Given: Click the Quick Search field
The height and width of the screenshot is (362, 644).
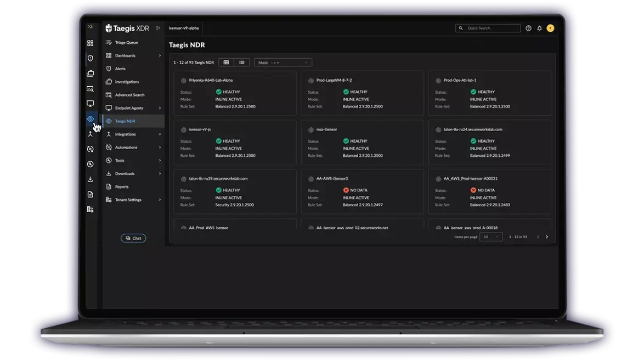Looking at the screenshot, I should pyautogui.click(x=488, y=28).
